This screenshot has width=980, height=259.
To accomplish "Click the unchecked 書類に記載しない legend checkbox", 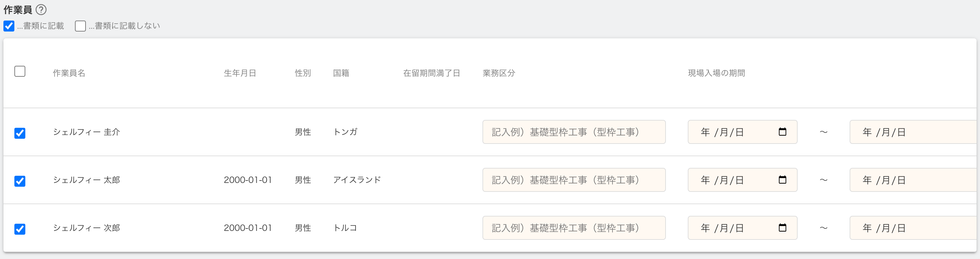I will 80,26.
